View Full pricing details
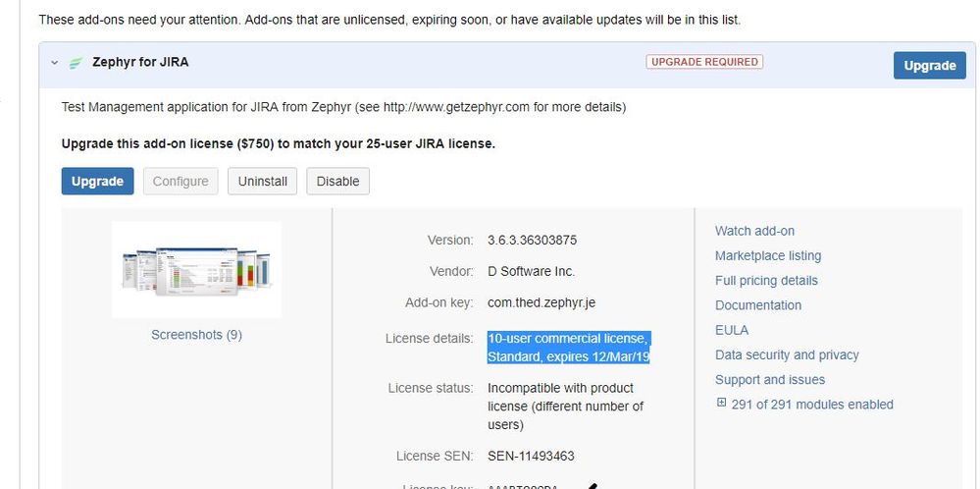980x489 pixels. [x=766, y=281]
